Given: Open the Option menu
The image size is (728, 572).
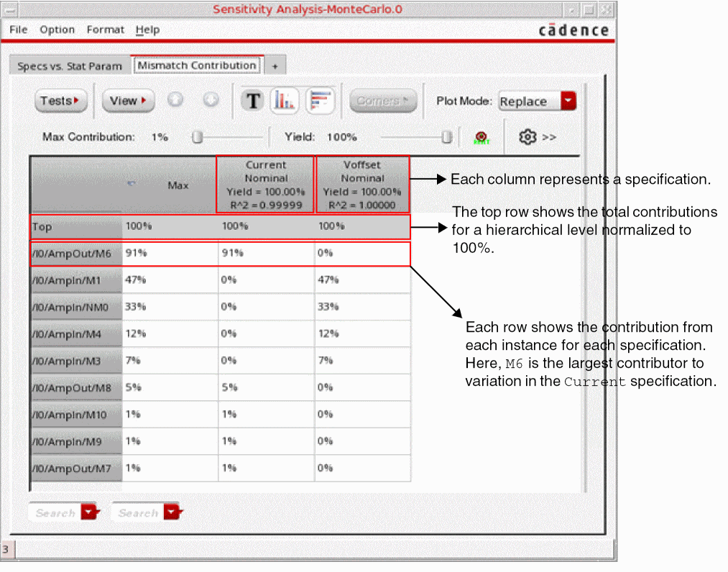Looking at the screenshot, I should 57,29.
